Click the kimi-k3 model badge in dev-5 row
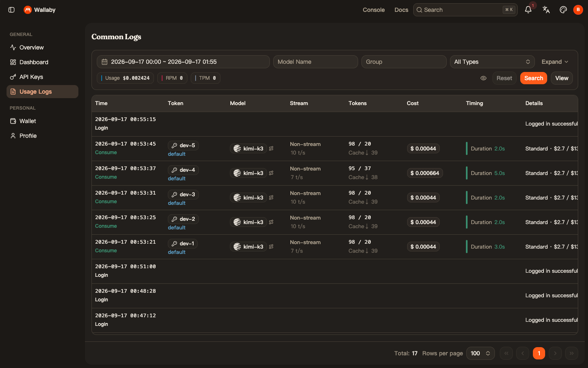The image size is (588, 368). 248,148
